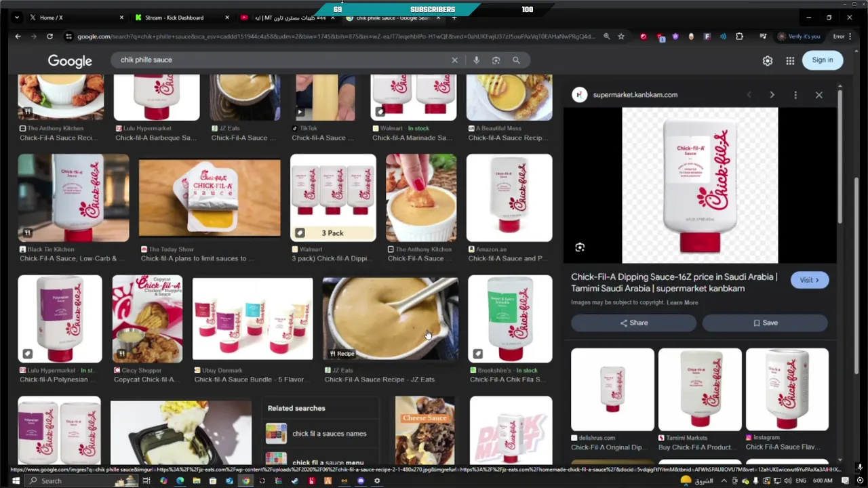Submit search with the magnifying glass icon
This screenshot has height=488, width=868.
[x=516, y=60]
